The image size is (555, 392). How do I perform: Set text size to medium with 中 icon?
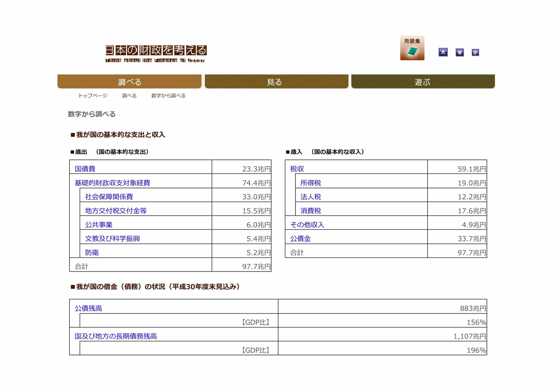(x=460, y=52)
